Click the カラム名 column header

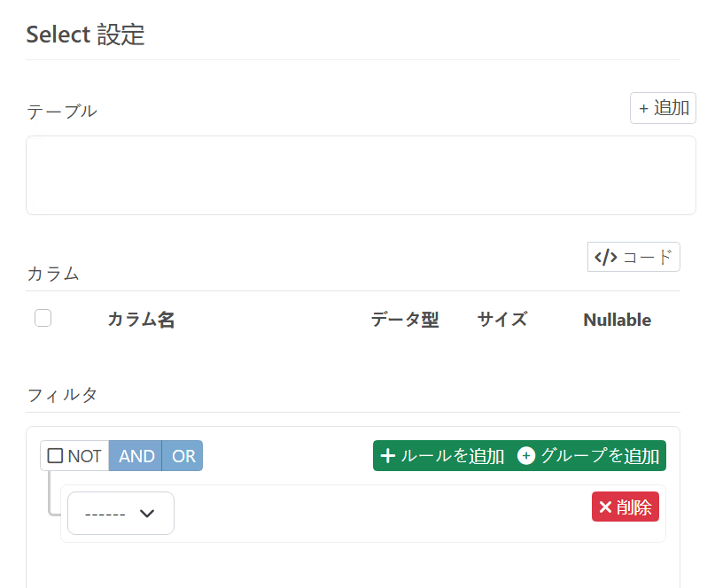(x=141, y=320)
